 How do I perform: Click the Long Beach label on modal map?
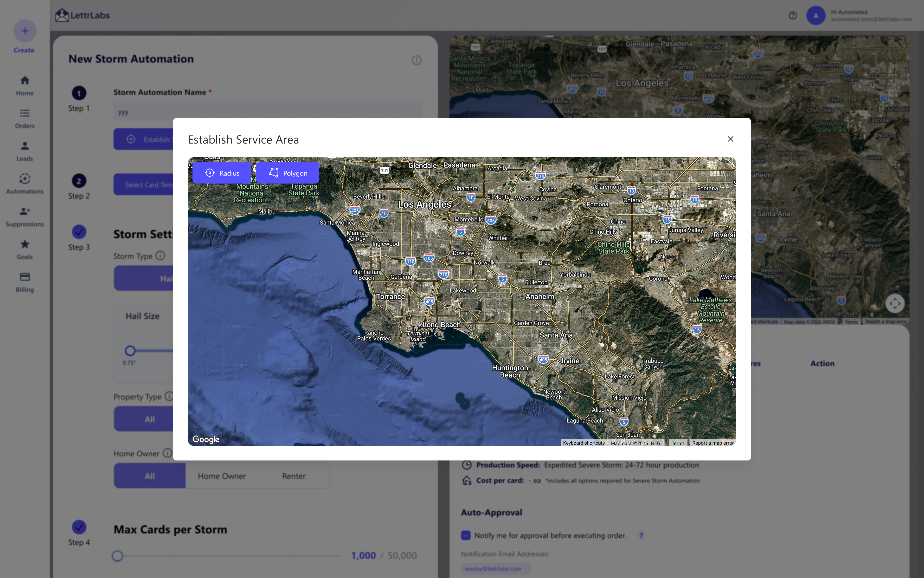point(441,325)
